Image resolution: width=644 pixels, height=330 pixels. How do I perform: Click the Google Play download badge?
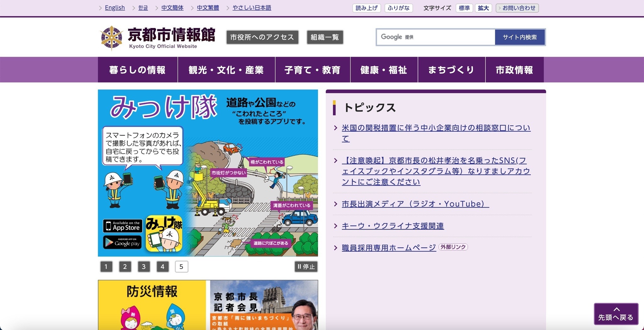tap(122, 242)
